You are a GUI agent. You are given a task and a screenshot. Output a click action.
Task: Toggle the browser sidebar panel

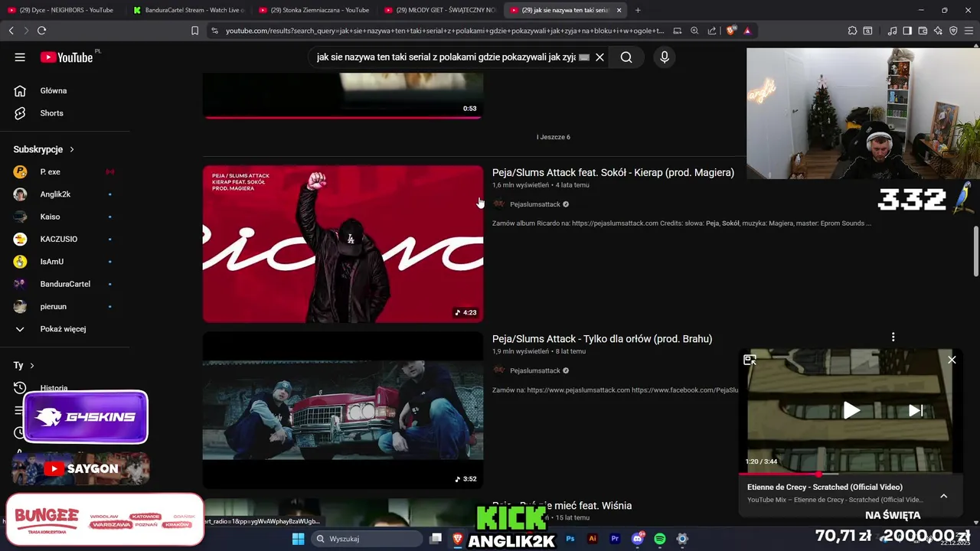tap(907, 31)
